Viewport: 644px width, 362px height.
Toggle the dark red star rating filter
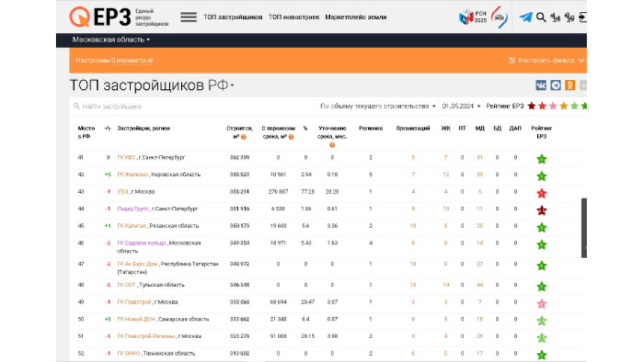(x=532, y=106)
